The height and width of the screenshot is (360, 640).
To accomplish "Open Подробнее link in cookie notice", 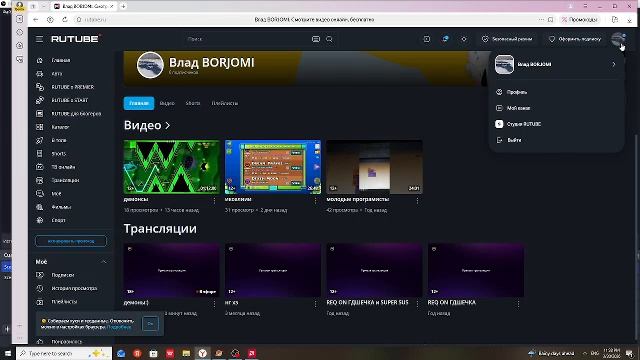I will point(119,327).
